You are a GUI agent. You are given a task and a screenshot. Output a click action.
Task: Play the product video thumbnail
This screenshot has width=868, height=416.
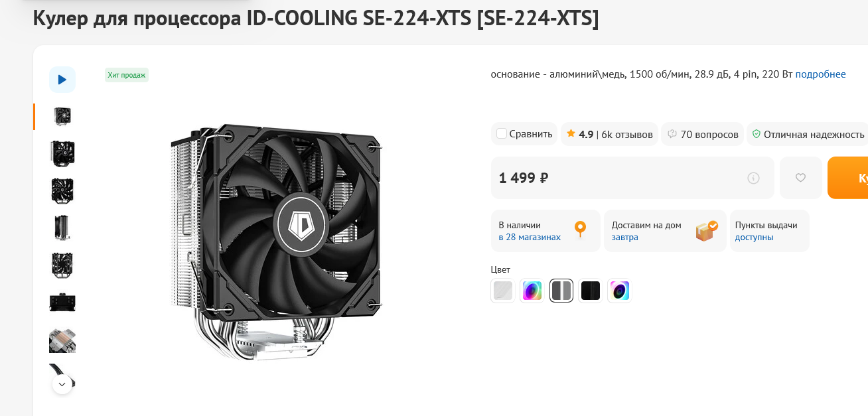[62, 80]
